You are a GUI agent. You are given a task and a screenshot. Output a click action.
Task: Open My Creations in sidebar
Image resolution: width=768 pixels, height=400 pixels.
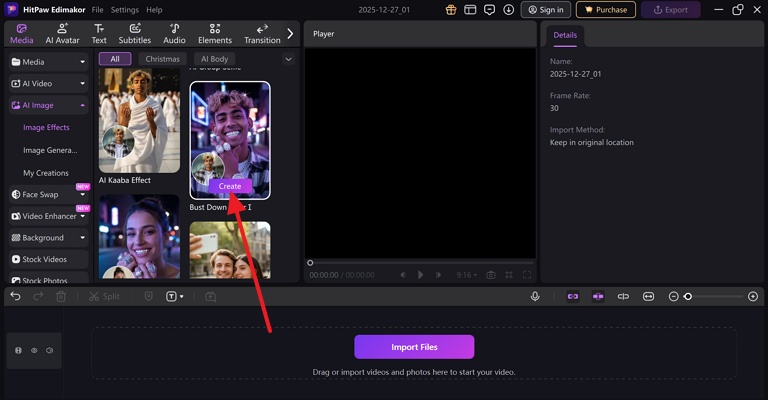(46, 173)
